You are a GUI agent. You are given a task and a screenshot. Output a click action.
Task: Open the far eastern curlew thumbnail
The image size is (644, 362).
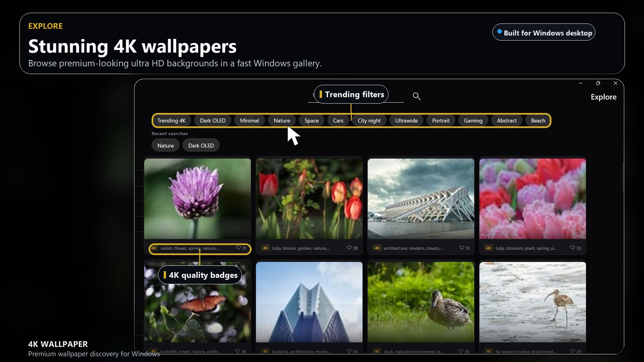533,302
